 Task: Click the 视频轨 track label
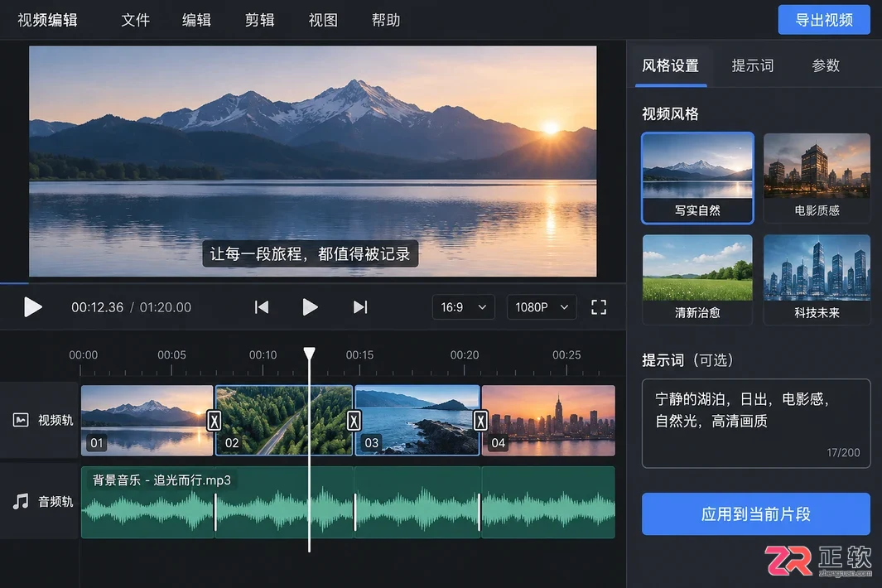(x=55, y=421)
